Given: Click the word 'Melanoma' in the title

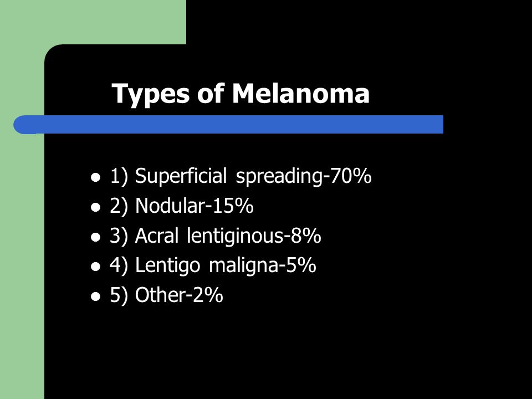Looking at the screenshot, I should [x=301, y=94].
